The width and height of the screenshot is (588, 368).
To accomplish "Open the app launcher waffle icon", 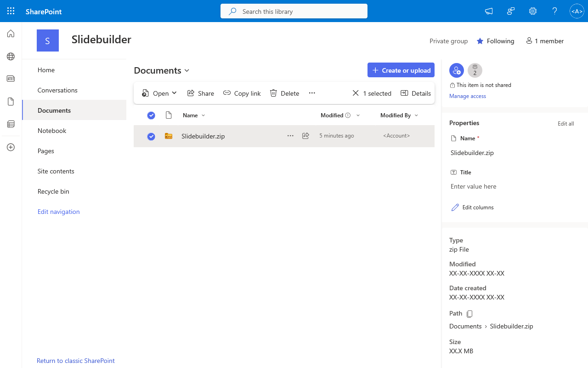I will click(11, 11).
